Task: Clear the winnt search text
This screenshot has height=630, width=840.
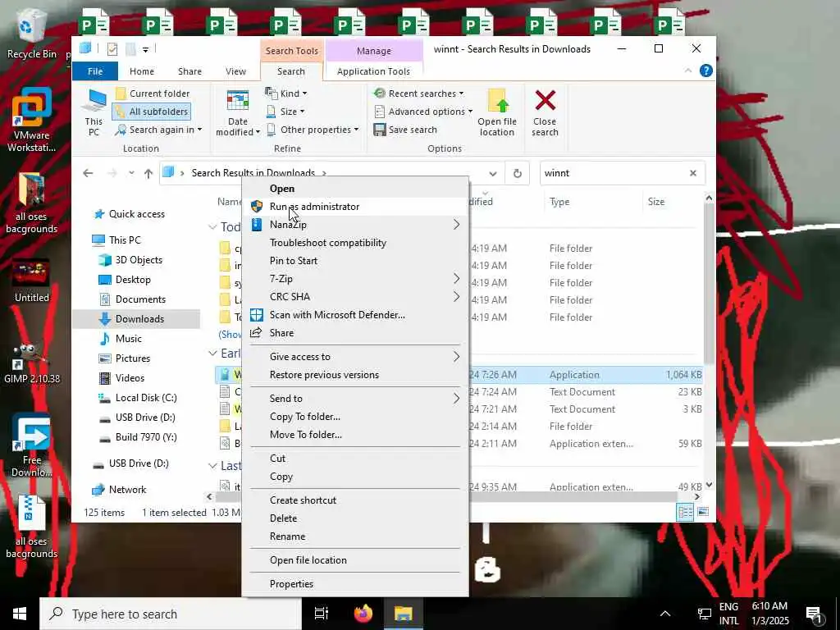Action: tap(692, 173)
